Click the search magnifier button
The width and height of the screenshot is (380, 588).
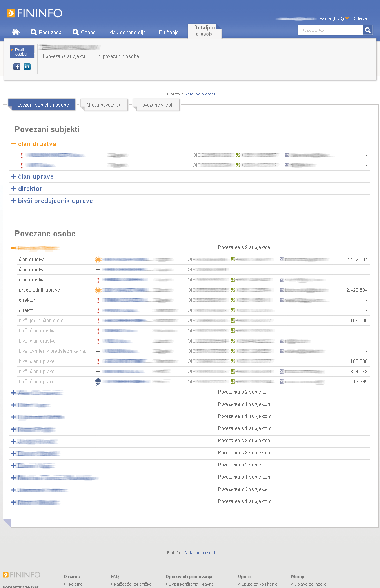pyautogui.click(x=367, y=30)
